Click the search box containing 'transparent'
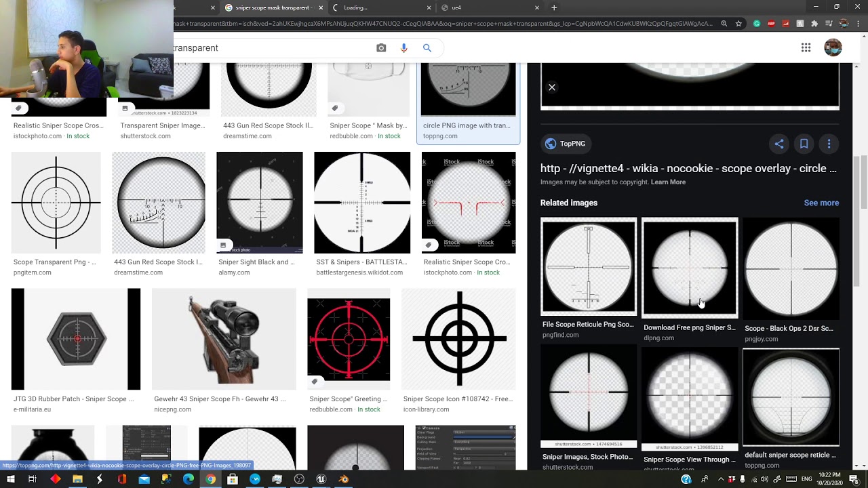 (271, 48)
